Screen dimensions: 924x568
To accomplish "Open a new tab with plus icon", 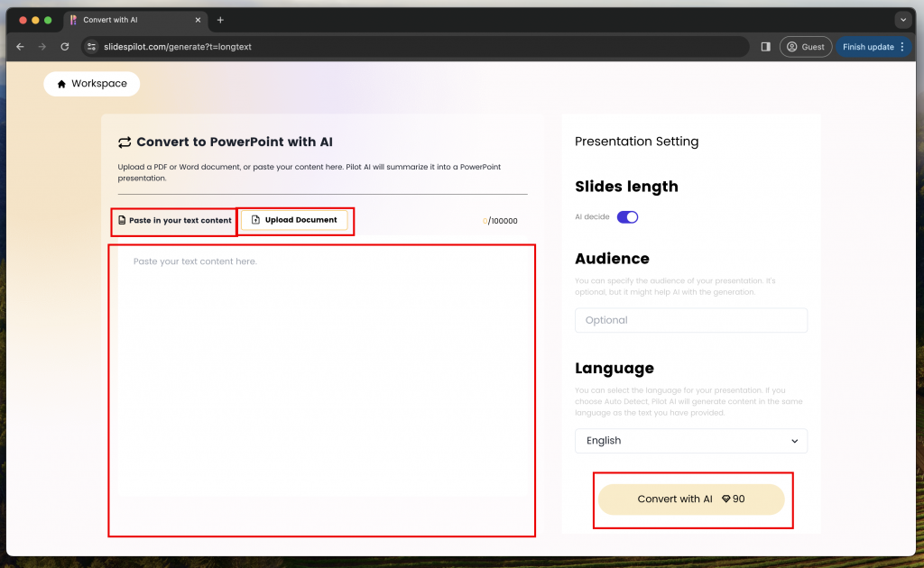I will [x=220, y=20].
